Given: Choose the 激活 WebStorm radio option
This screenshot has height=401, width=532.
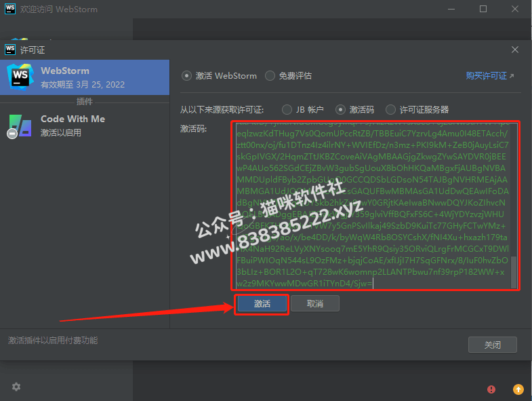Looking at the screenshot, I should tap(220, 76).
